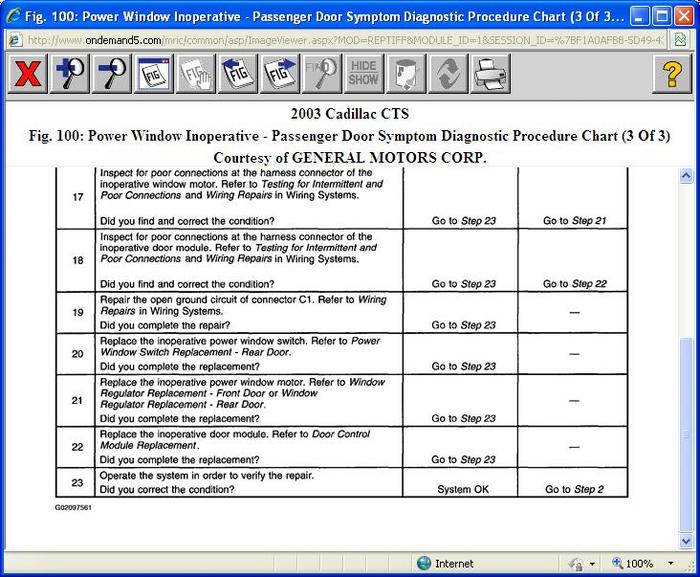Image resolution: width=700 pixels, height=577 pixels.
Task: Open the figure window FIG icon
Action: pyautogui.click(x=154, y=73)
